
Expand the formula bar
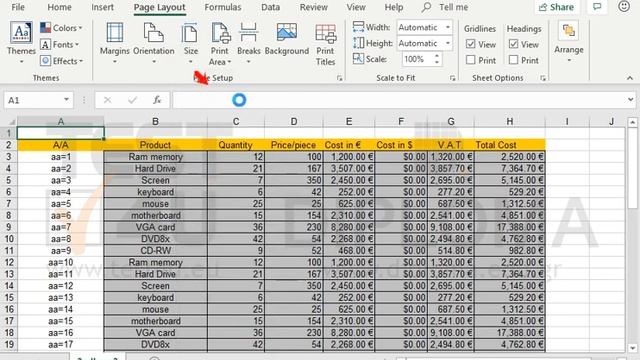pos(631,100)
